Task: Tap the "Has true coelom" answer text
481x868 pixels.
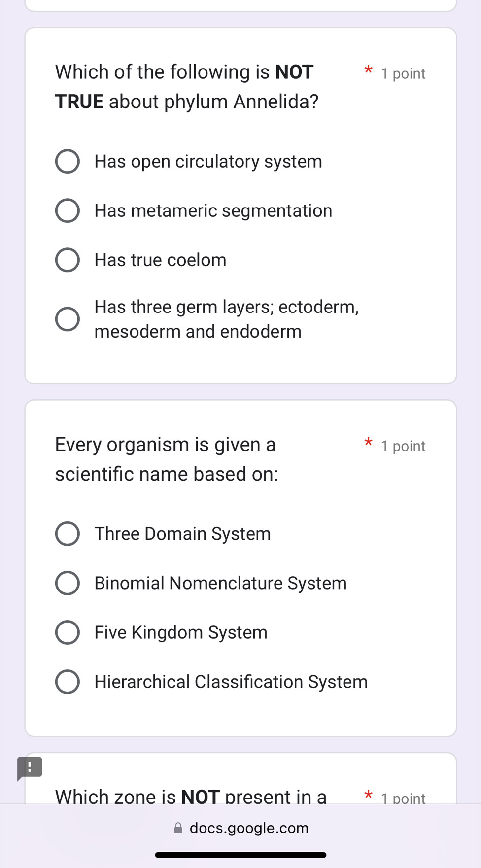Action: (160, 260)
